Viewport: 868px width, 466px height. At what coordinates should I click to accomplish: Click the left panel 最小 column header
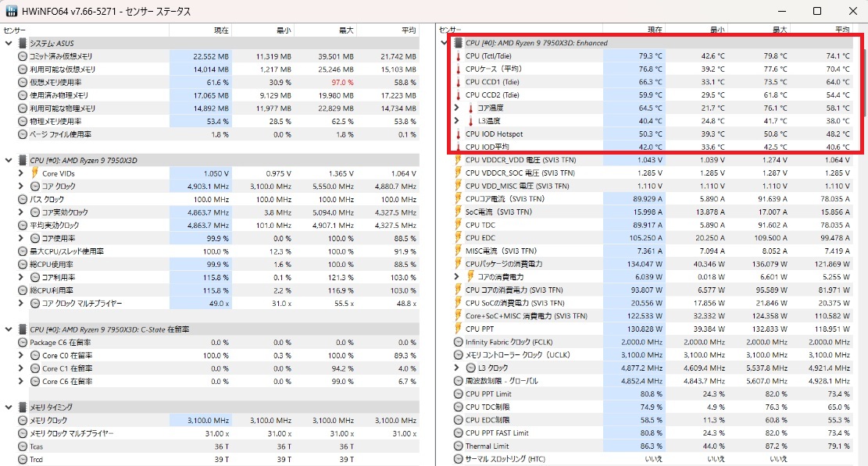tap(263, 30)
